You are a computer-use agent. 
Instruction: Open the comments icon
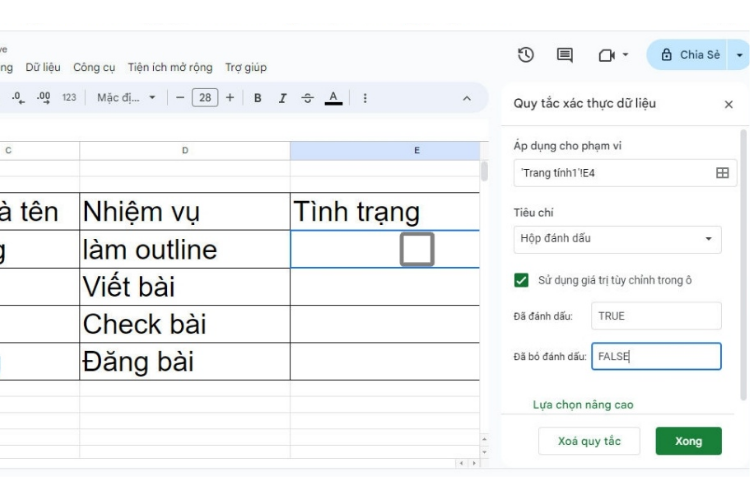coord(565,55)
